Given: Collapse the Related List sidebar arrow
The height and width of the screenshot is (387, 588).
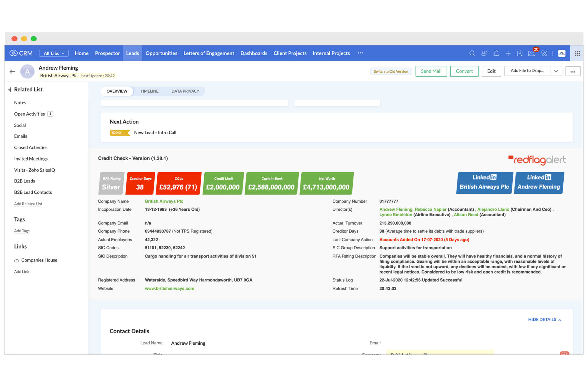Looking at the screenshot, I should (x=9, y=90).
